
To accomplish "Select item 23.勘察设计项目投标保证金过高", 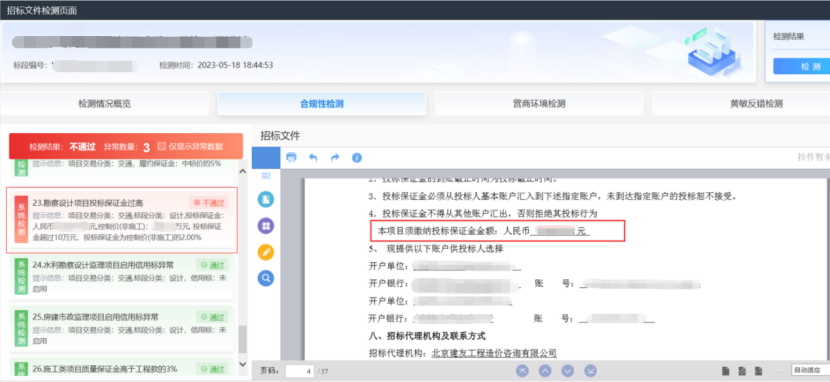I will [122, 220].
